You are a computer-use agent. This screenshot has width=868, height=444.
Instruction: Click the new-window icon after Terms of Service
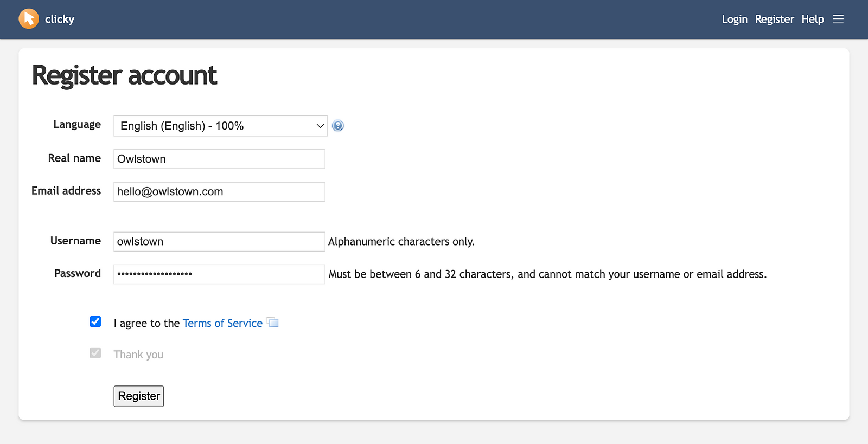coord(273,323)
